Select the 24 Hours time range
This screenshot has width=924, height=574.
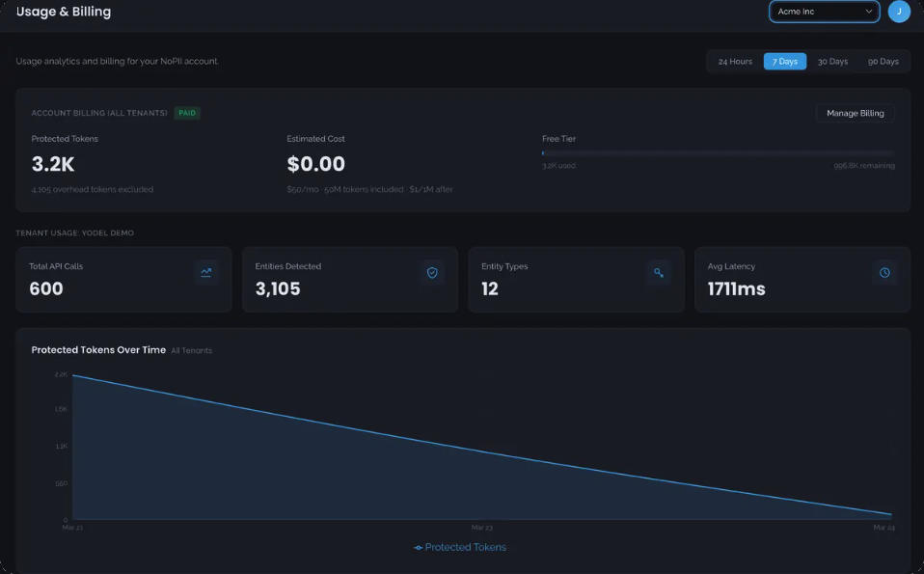coord(735,62)
